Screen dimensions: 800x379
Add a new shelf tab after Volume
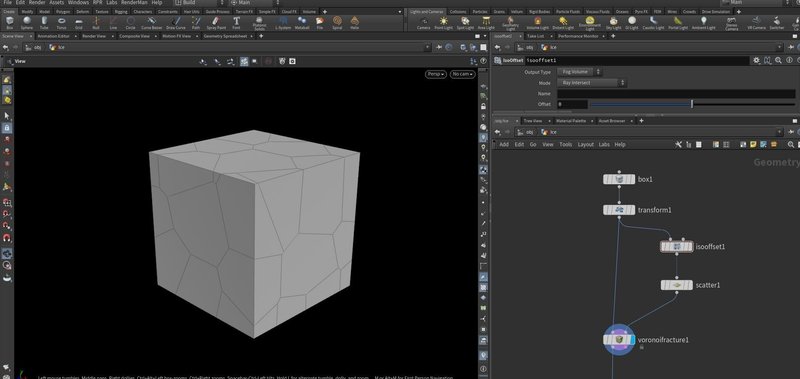coord(324,11)
